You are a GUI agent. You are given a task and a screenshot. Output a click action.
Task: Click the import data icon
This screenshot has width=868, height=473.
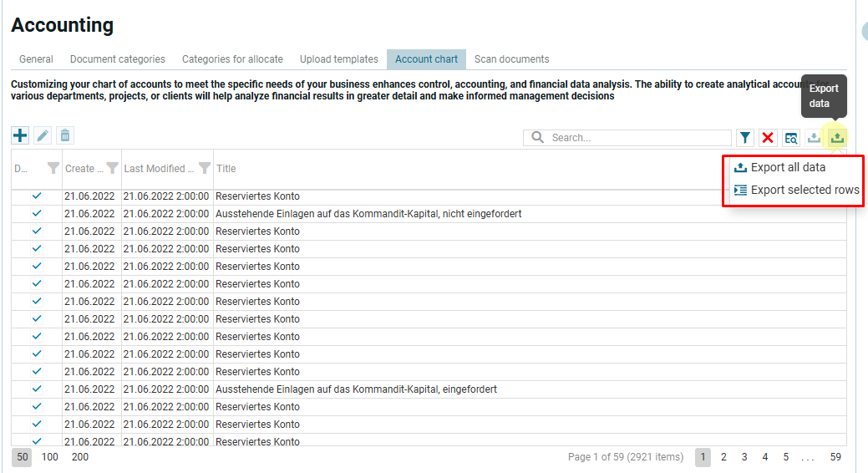(x=814, y=138)
